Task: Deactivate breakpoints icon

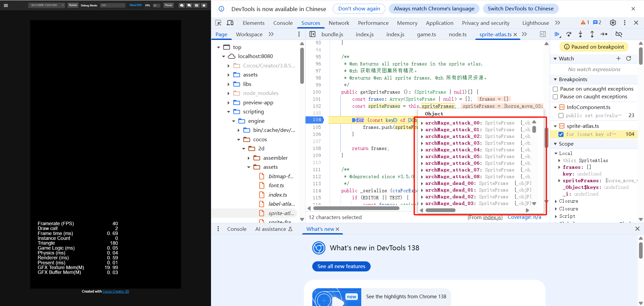Action: (619, 34)
